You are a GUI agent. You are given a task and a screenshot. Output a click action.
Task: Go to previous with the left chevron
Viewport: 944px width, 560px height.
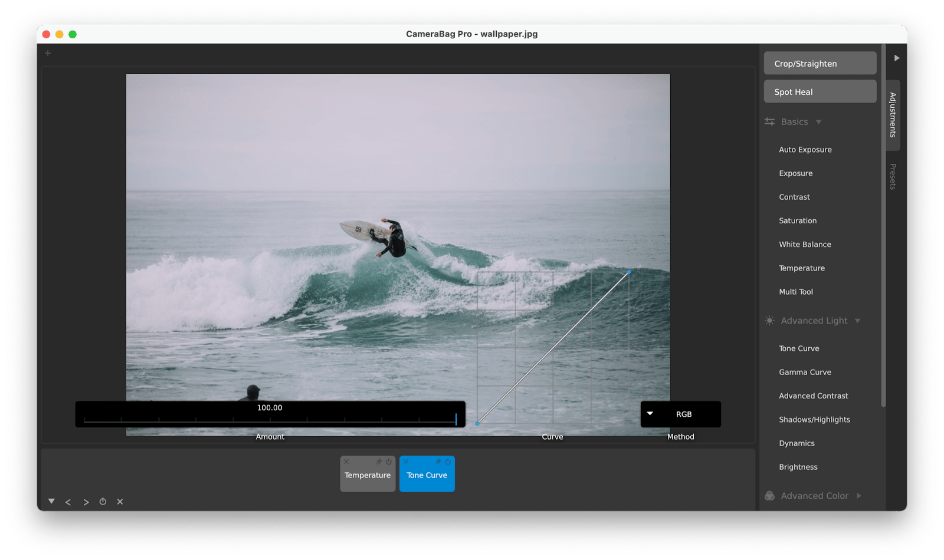pyautogui.click(x=68, y=502)
